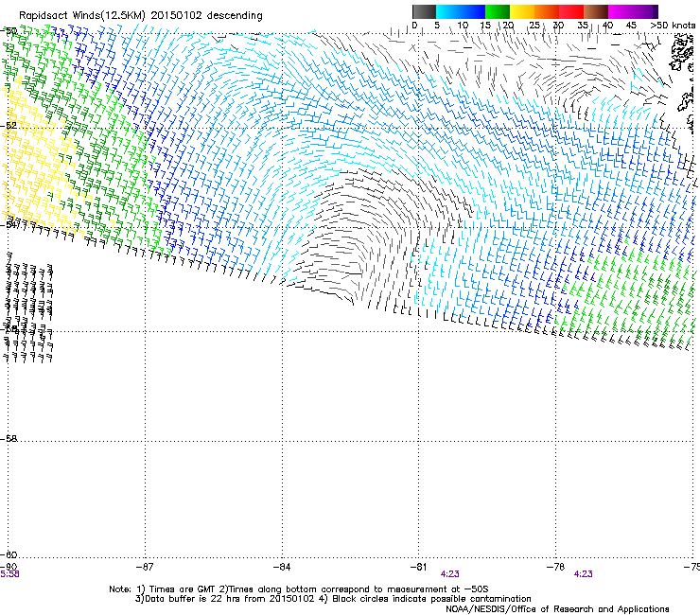Click the 4:23 time near the -81 label
700x615 pixels.
450,574
